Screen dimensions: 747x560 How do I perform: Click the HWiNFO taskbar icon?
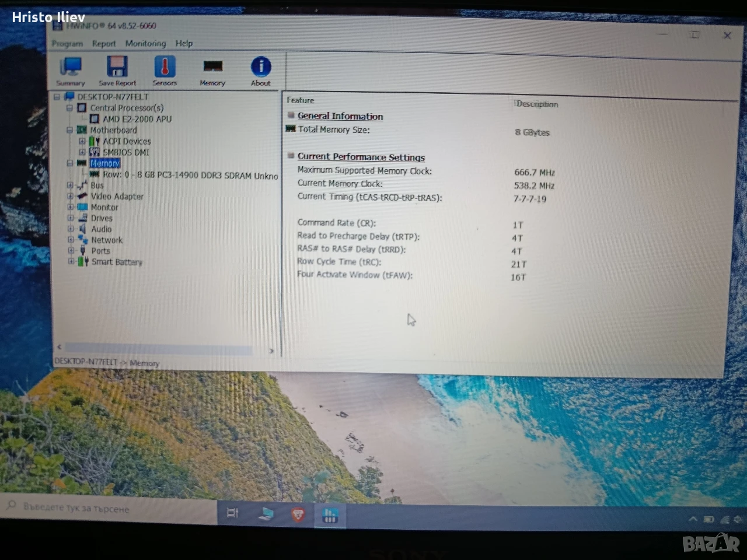tap(330, 515)
